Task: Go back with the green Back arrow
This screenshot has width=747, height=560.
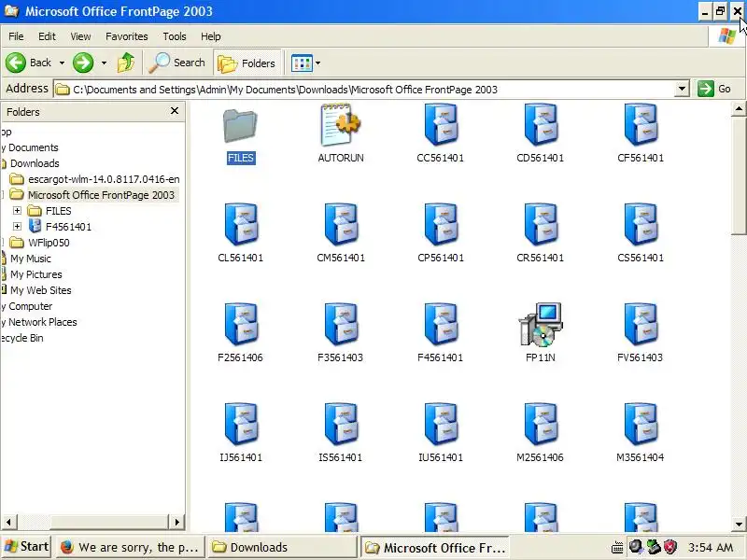Action: tap(28, 63)
